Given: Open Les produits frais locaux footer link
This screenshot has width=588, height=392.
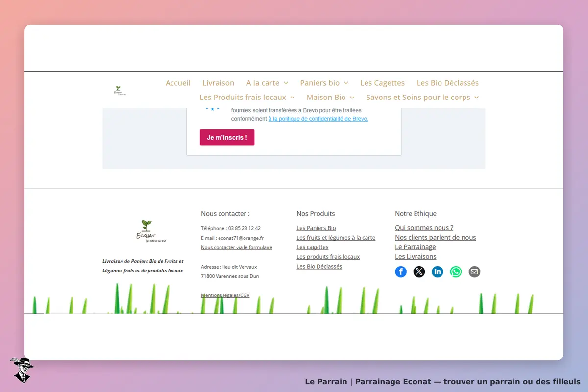Looking at the screenshot, I should pyautogui.click(x=328, y=257).
